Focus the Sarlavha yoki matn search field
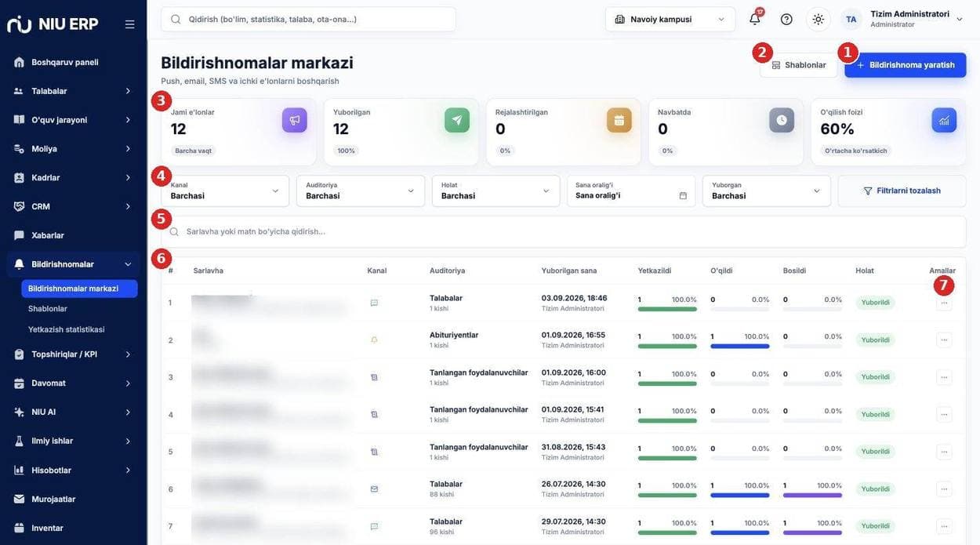This screenshot has height=545, width=980. 564,231
